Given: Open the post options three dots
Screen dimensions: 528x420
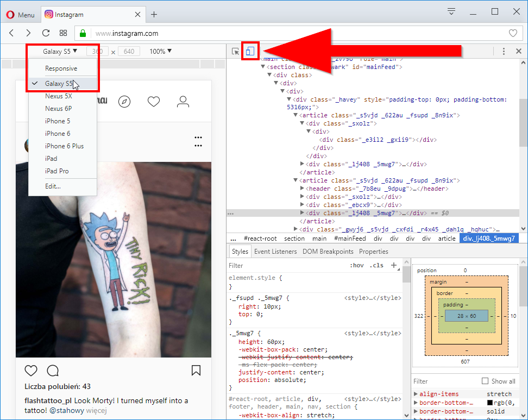Looking at the screenshot, I should [x=198, y=141].
